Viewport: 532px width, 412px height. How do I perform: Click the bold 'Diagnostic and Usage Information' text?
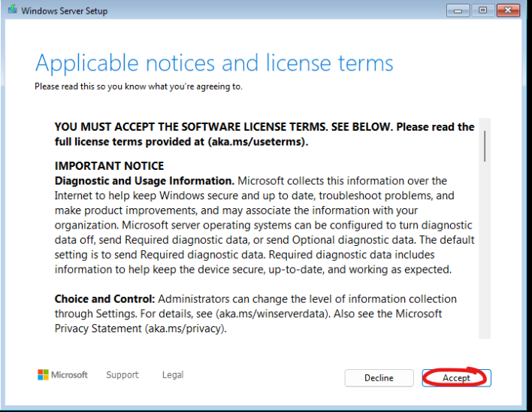pyautogui.click(x=144, y=181)
